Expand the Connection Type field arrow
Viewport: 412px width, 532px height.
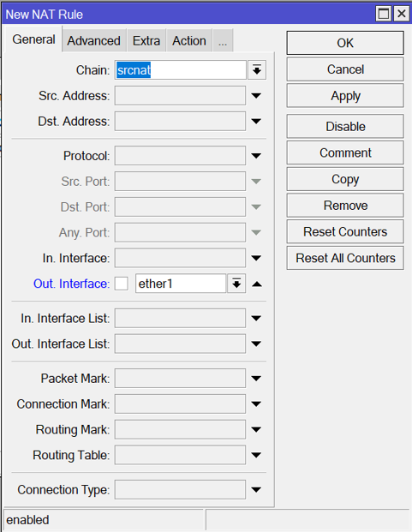click(x=256, y=489)
